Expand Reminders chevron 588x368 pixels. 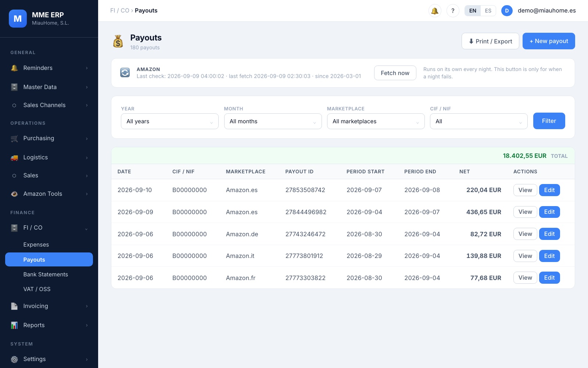[x=87, y=68]
